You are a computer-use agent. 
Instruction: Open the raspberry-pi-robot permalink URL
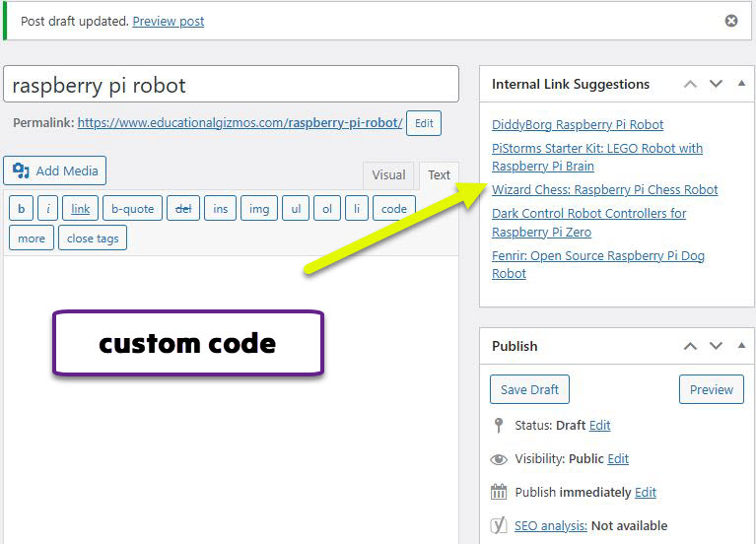click(x=240, y=123)
